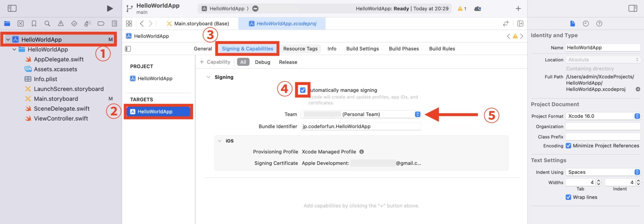Image resolution: width=644 pixels, height=224 pixels.
Task: Open the Main.storyboard (Base) editor tab
Action: [x=201, y=24]
